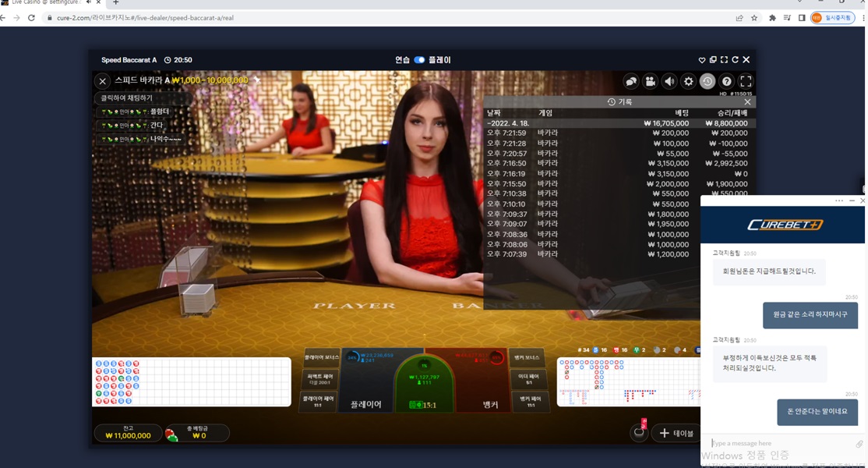Click the 잔고 balance ₩ 11,000,000
Viewport: 868px width, 468px height.
click(x=128, y=433)
